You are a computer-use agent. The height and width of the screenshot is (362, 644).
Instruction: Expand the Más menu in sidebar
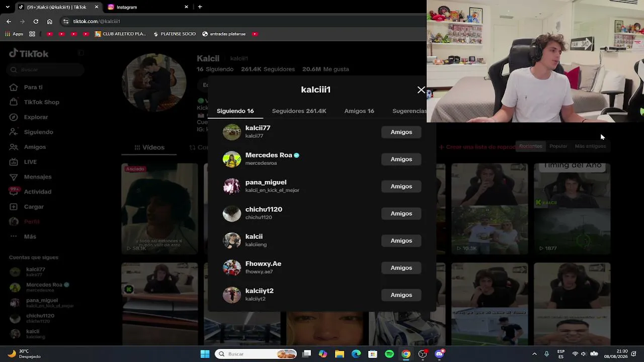tap(30, 236)
